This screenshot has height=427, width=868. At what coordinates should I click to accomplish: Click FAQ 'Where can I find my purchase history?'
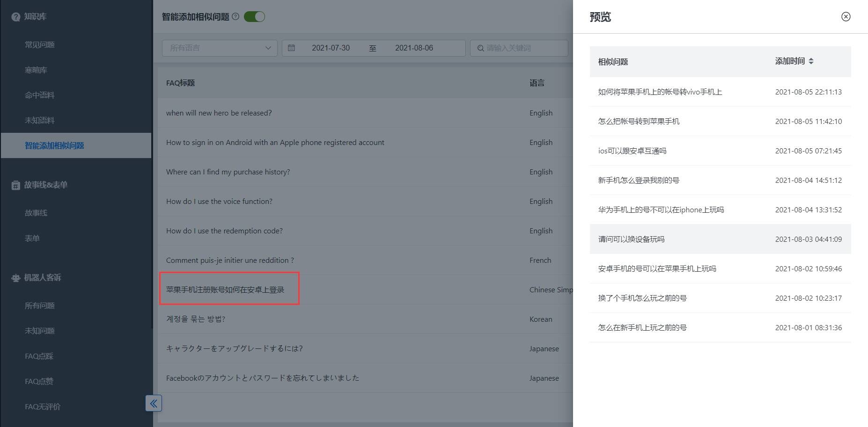pyautogui.click(x=228, y=172)
